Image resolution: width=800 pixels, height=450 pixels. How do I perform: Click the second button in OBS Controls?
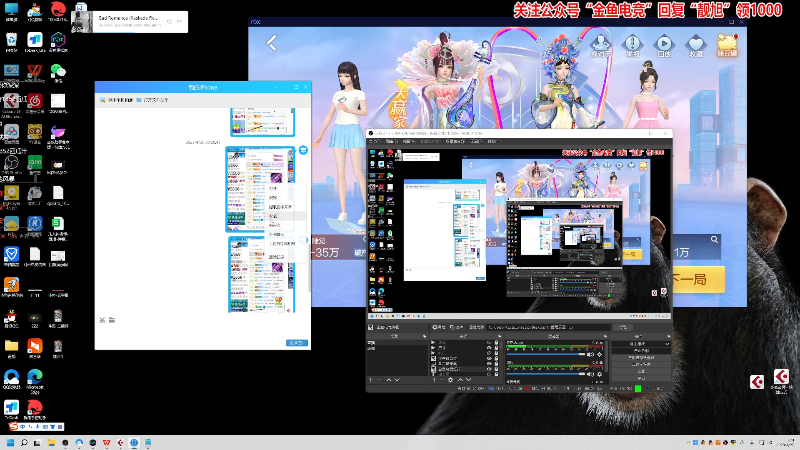point(641,351)
